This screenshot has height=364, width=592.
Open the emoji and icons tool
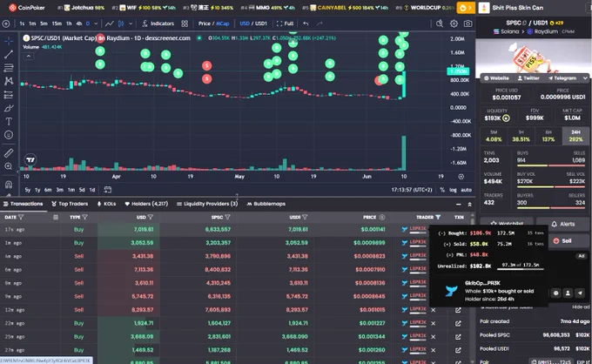tap(9, 135)
